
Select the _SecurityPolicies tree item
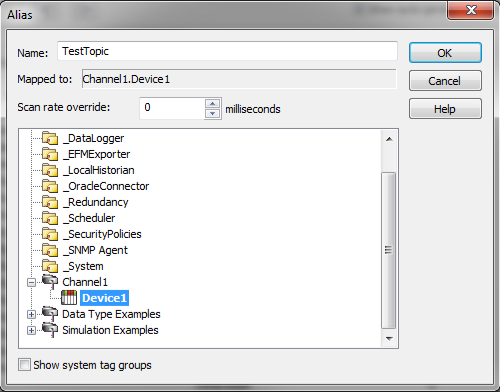(x=102, y=234)
